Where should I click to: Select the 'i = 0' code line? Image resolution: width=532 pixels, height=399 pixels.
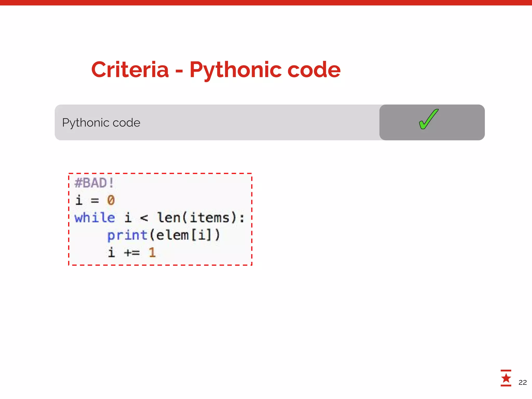click(95, 200)
